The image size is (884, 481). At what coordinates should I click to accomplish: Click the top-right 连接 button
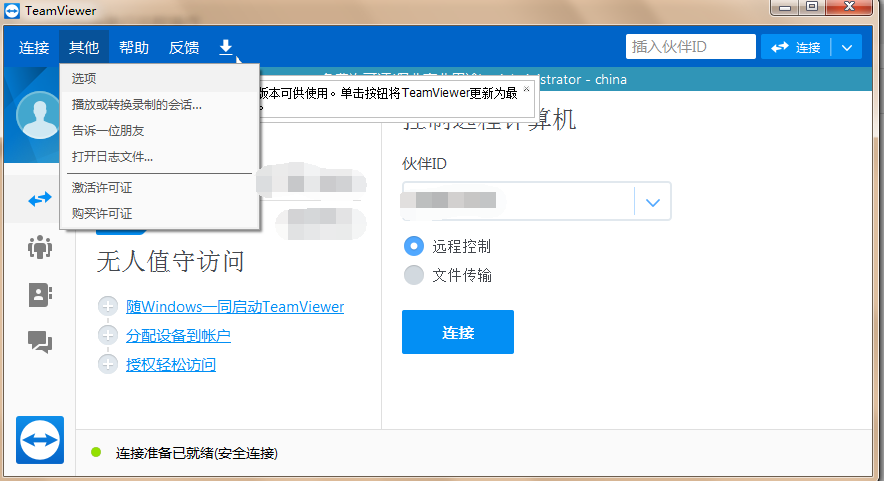(796, 47)
